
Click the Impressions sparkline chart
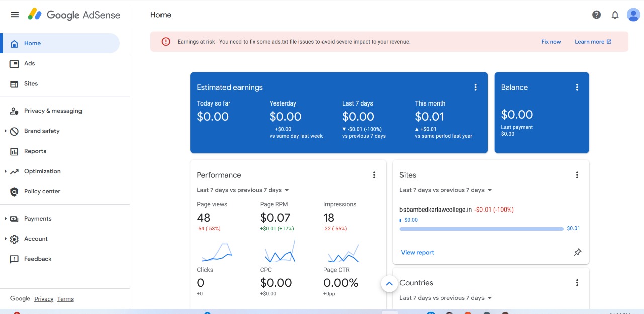click(x=343, y=254)
